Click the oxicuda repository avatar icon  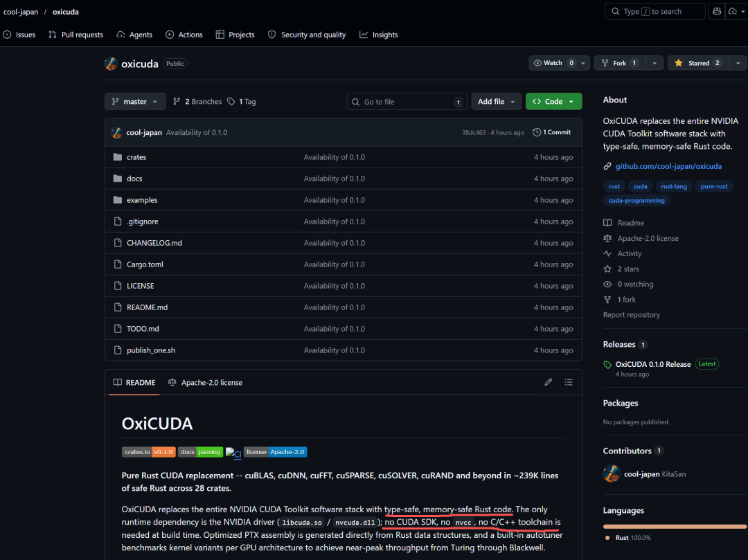(x=111, y=64)
